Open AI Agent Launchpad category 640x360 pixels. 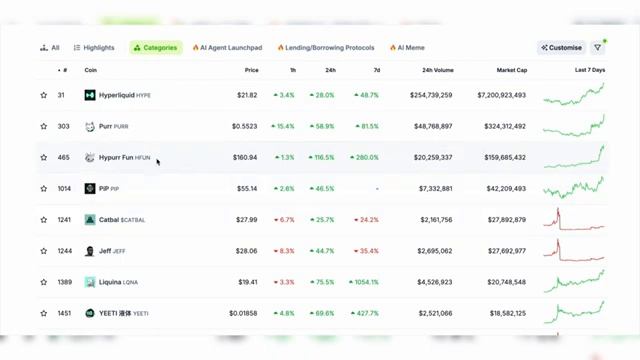227,48
